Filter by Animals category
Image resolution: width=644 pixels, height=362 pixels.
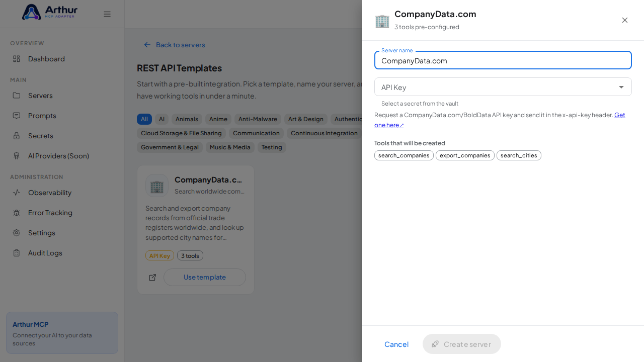(187, 119)
